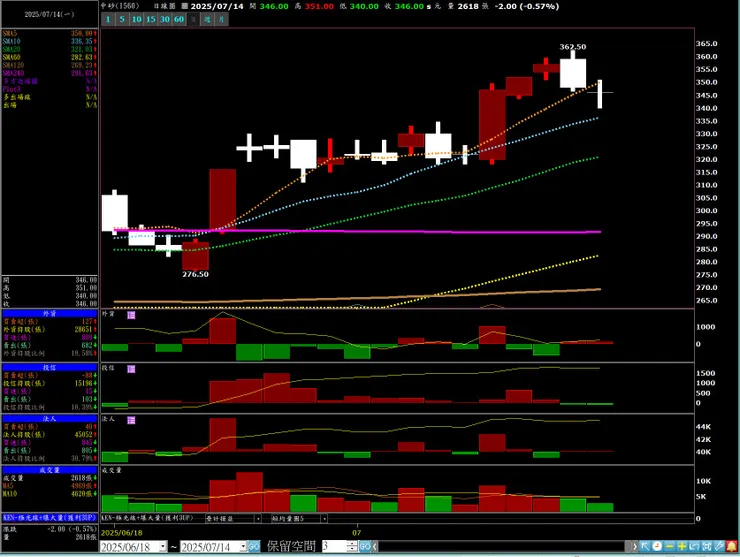Click the SMA60 legend row
Screen dimensions: 740x557
[x=50, y=58]
